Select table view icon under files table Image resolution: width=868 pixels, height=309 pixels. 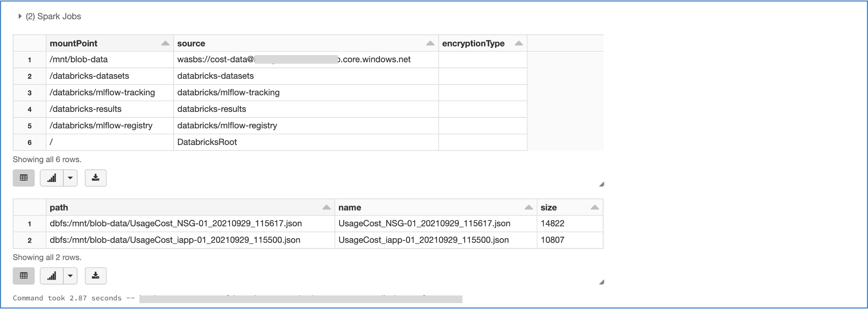coord(24,276)
